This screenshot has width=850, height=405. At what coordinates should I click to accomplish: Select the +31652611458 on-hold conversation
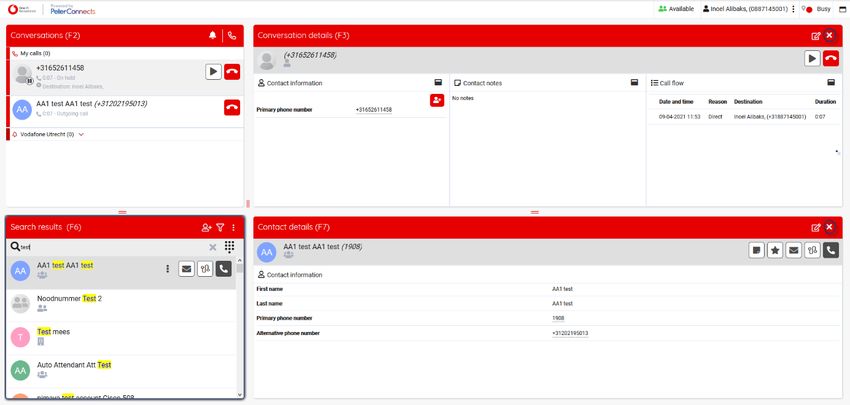125,77
